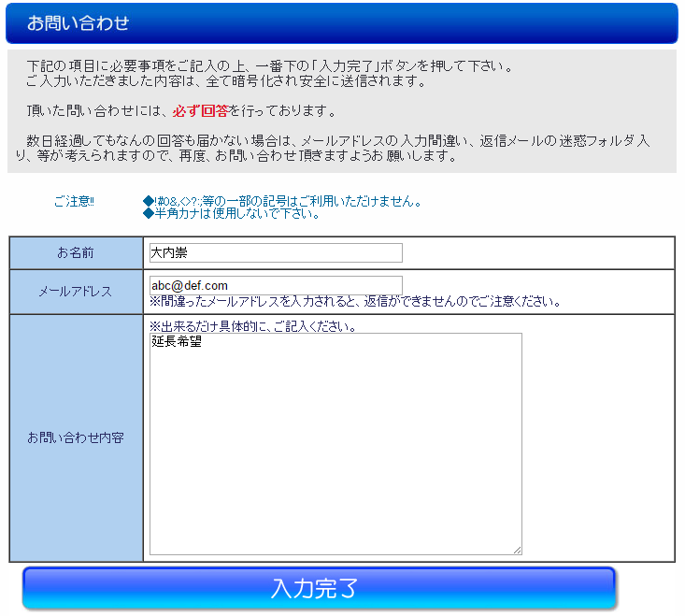685x616 pixels.
Task: Click the お問い合わせ内容 label cell
Action: click(x=76, y=437)
